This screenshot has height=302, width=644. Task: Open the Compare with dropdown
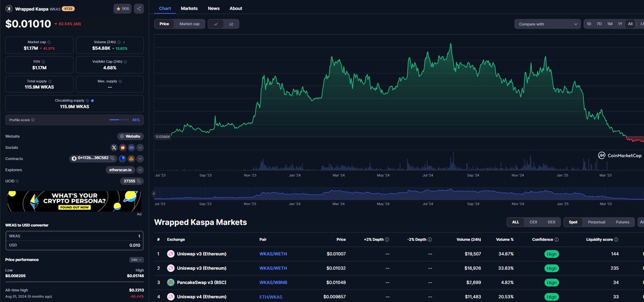pos(547,24)
